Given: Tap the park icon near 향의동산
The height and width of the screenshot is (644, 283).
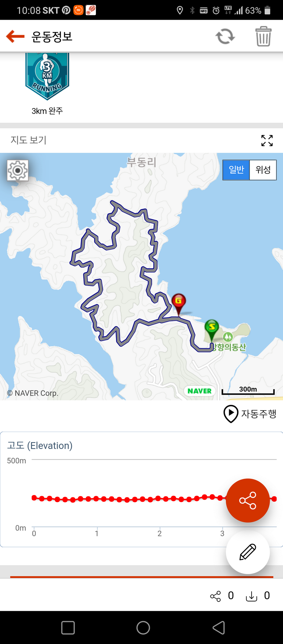Looking at the screenshot, I should [228, 337].
